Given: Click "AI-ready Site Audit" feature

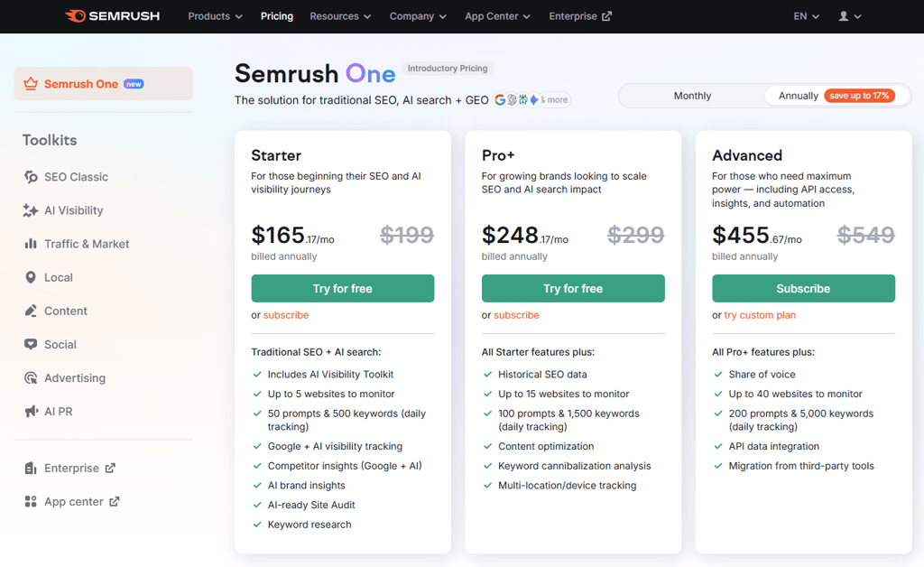Looking at the screenshot, I should [x=311, y=505].
